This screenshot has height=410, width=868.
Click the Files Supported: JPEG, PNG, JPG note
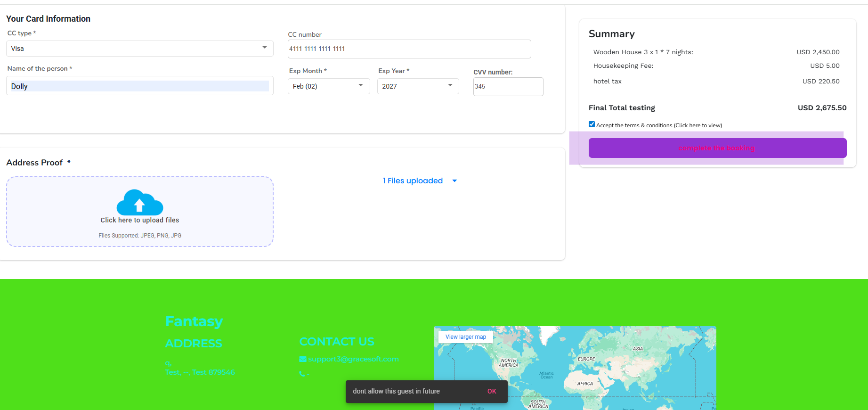point(140,236)
